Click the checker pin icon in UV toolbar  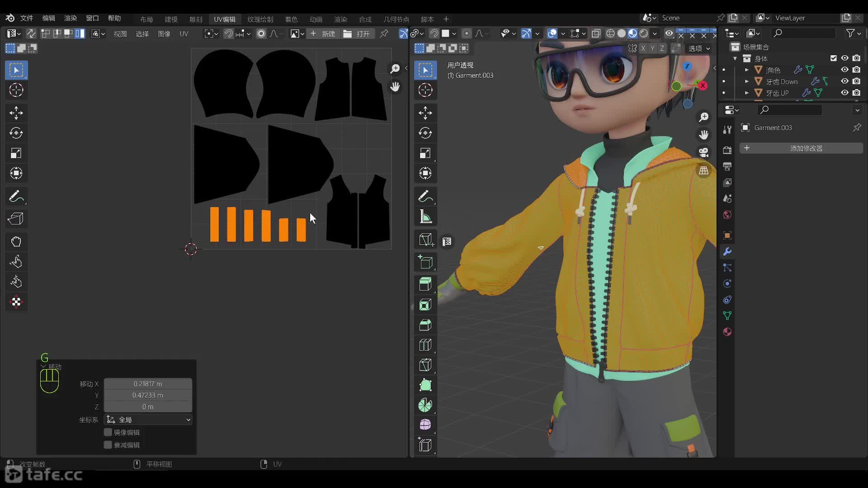(x=16, y=302)
